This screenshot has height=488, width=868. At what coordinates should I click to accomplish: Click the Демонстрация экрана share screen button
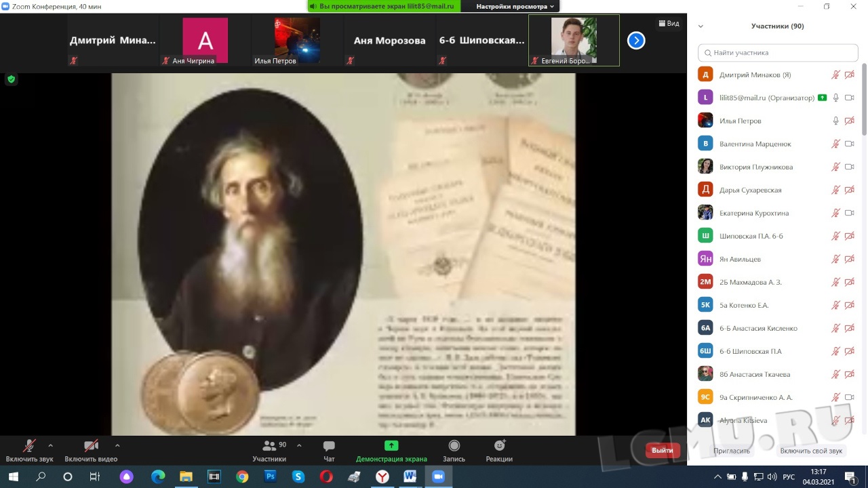click(x=391, y=450)
